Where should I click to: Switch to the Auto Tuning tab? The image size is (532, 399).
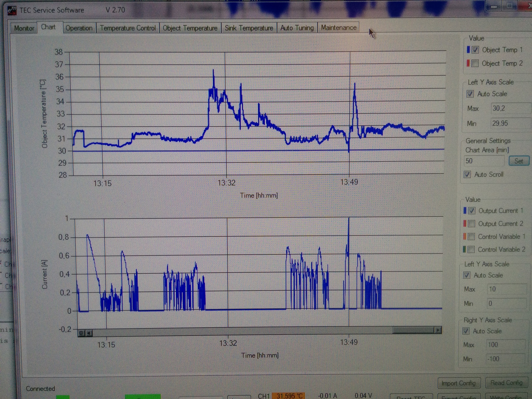(297, 28)
